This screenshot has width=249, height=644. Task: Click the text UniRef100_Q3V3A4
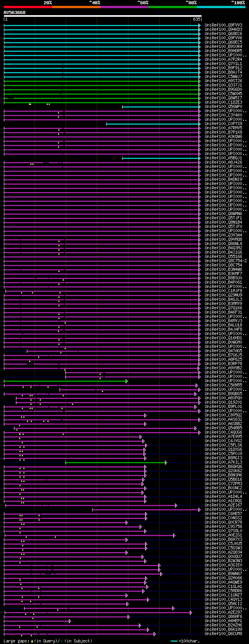click(223, 235)
